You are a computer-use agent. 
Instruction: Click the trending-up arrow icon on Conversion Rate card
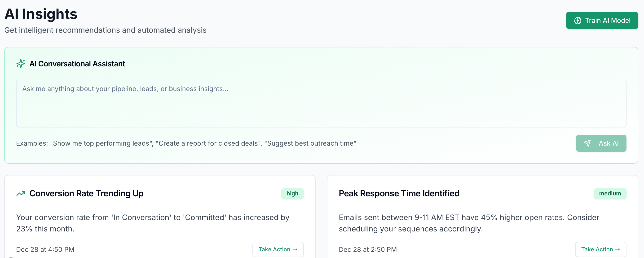21,193
